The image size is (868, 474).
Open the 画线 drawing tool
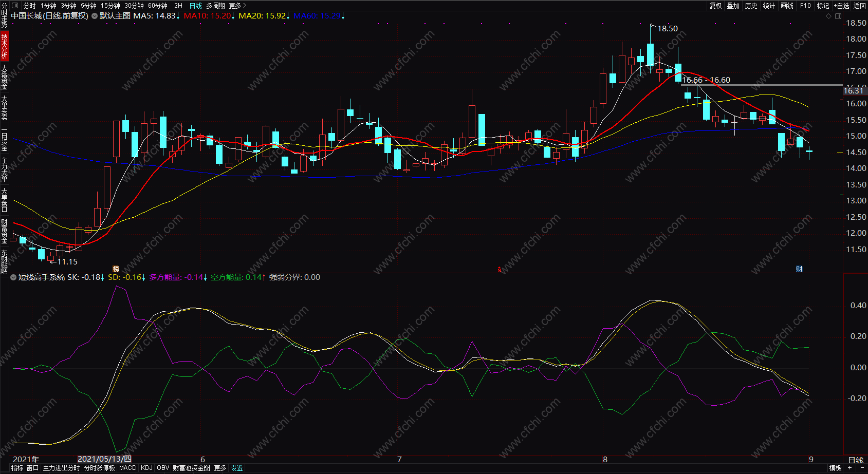(x=787, y=6)
